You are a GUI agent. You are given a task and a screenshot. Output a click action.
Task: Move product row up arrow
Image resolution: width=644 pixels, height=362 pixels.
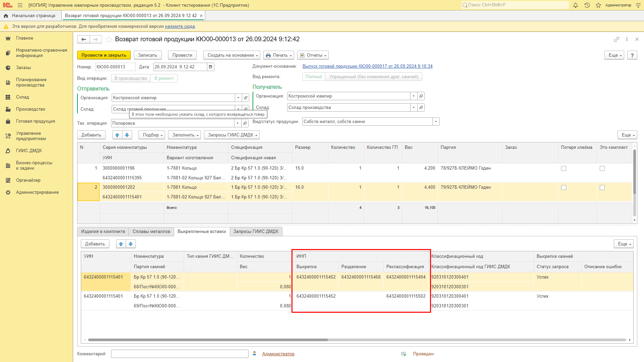click(x=117, y=135)
